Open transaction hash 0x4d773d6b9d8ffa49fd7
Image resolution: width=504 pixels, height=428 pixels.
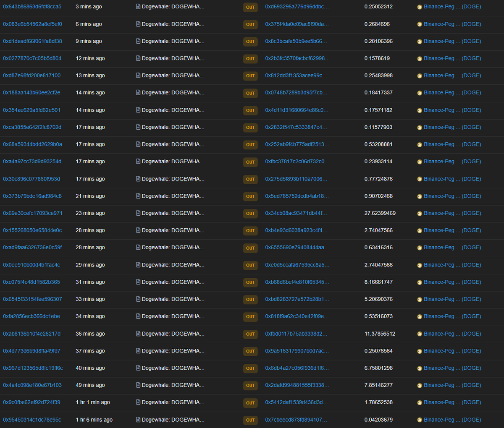(x=31, y=351)
